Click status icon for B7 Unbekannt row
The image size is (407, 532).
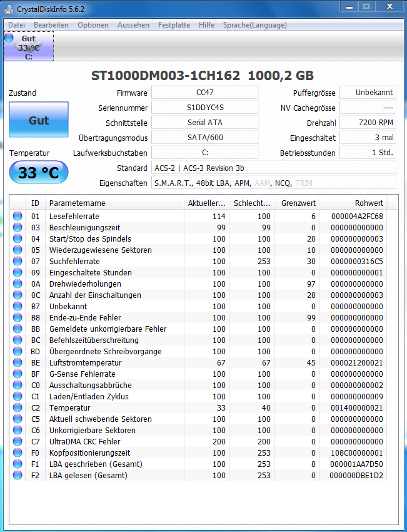[18, 306]
